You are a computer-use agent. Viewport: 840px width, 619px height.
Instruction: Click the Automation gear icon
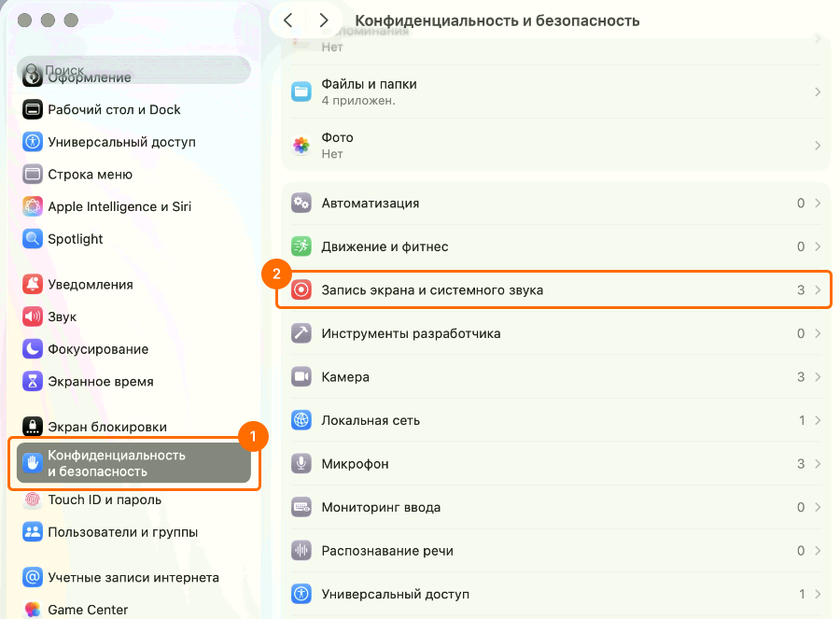[301, 204]
